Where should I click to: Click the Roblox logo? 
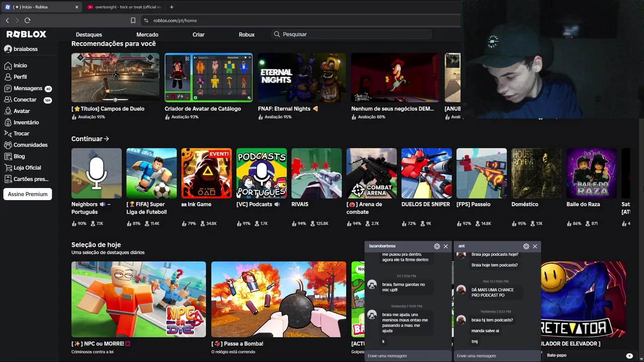[x=26, y=34]
